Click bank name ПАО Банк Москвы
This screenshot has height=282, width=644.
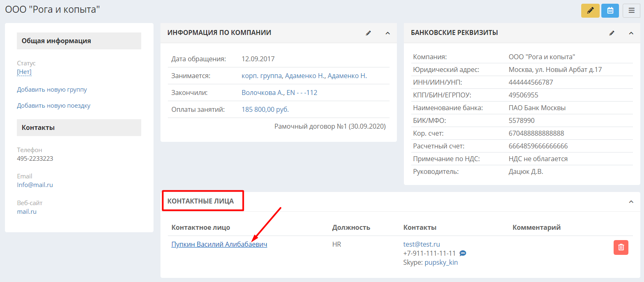pyautogui.click(x=537, y=108)
